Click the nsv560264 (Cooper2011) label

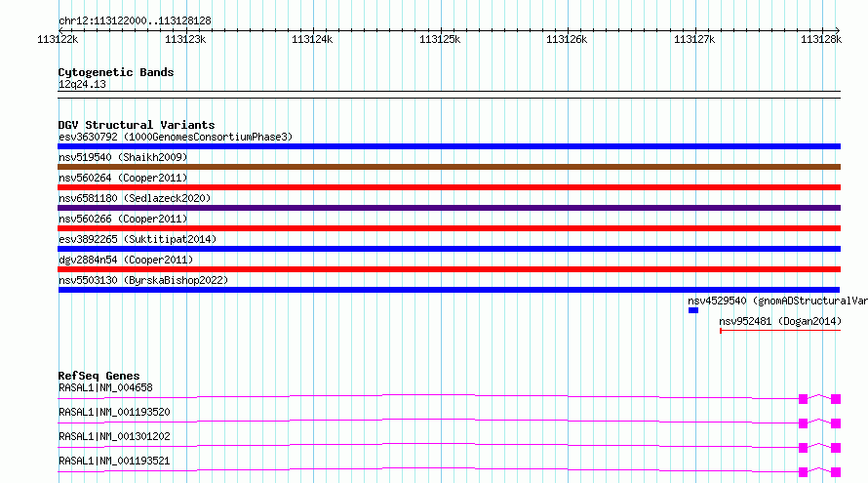(123, 178)
